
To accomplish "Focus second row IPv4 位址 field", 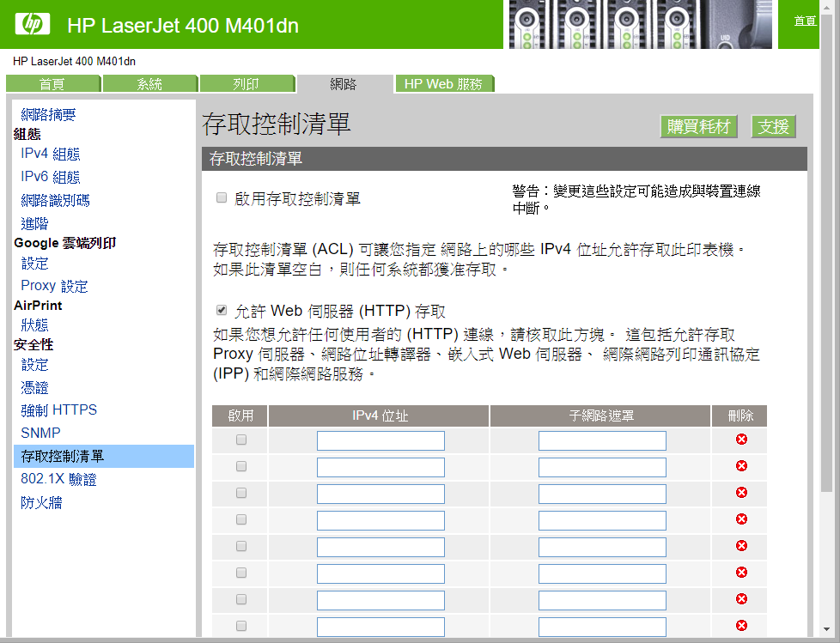I will (x=380, y=467).
